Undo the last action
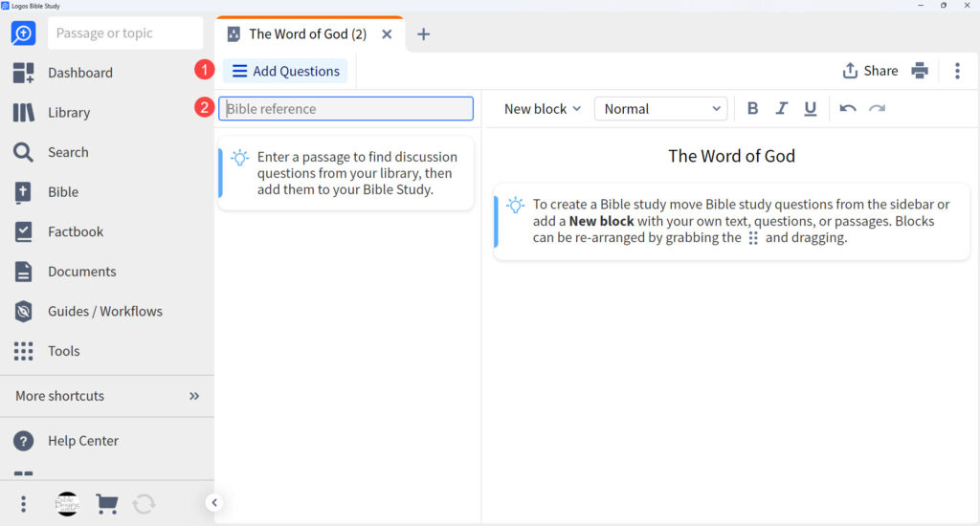The image size is (980, 526). click(x=848, y=109)
